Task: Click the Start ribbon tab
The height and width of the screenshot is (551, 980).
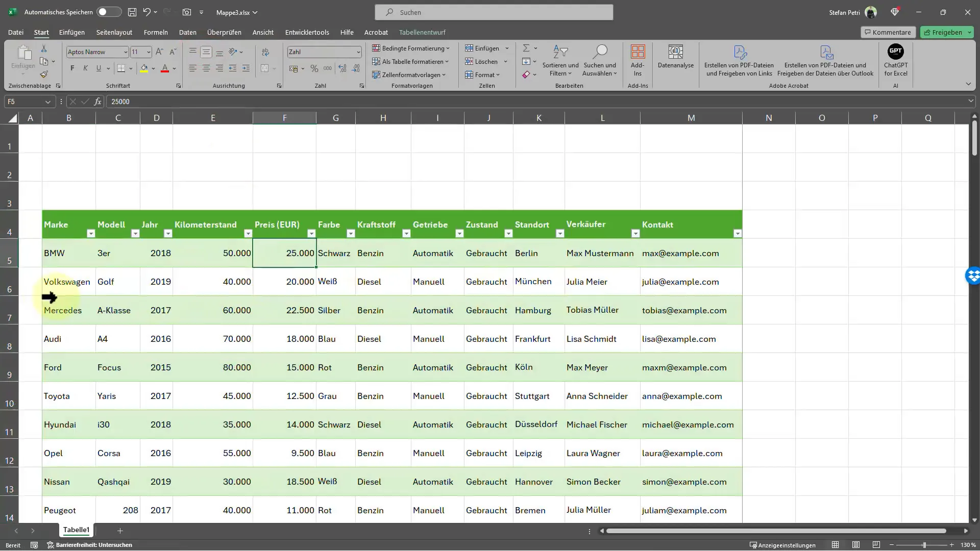Action: 41,32
